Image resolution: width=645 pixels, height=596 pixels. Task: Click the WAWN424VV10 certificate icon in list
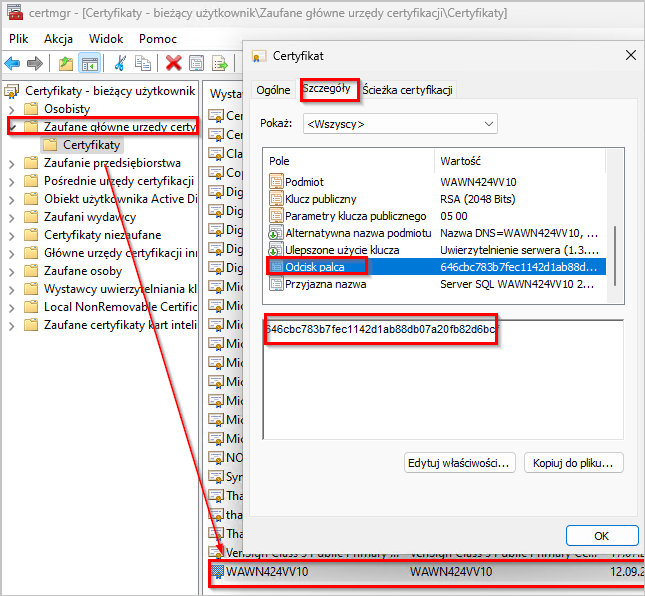click(x=217, y=571)
